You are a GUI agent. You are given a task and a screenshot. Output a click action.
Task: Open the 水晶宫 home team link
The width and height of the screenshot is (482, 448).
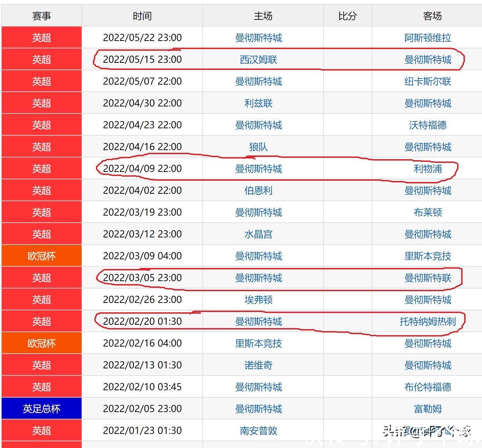click(x=258, y=234)
